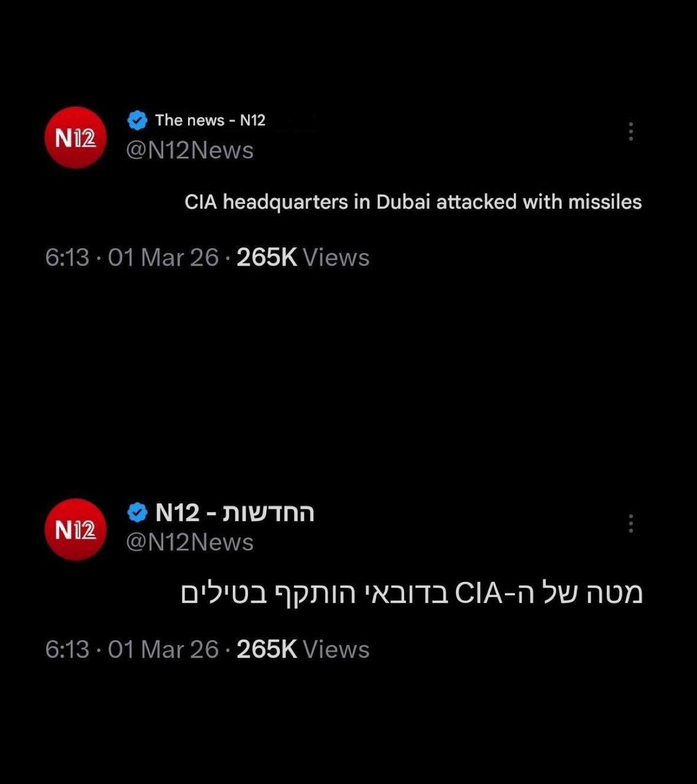View the 265K Views count on the Hebrew tweet
Screen dimensions: 697x784
(303, 650)
